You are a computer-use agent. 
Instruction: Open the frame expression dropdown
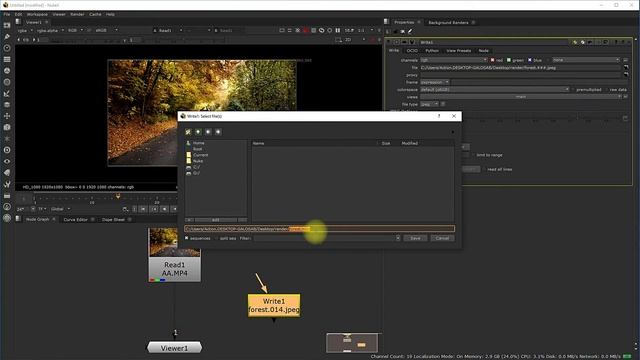[435, 82]
